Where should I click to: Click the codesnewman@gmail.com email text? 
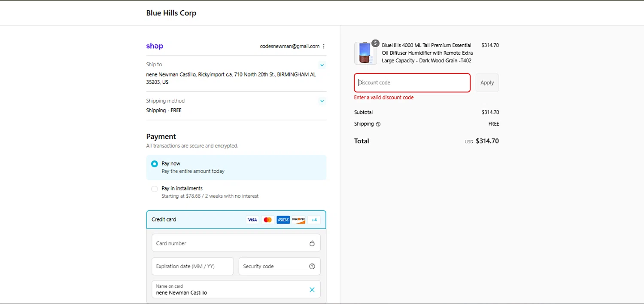[x=290, y=46]
